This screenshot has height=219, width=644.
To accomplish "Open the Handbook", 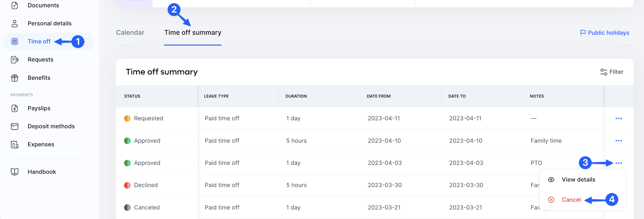I will [42, 172].
